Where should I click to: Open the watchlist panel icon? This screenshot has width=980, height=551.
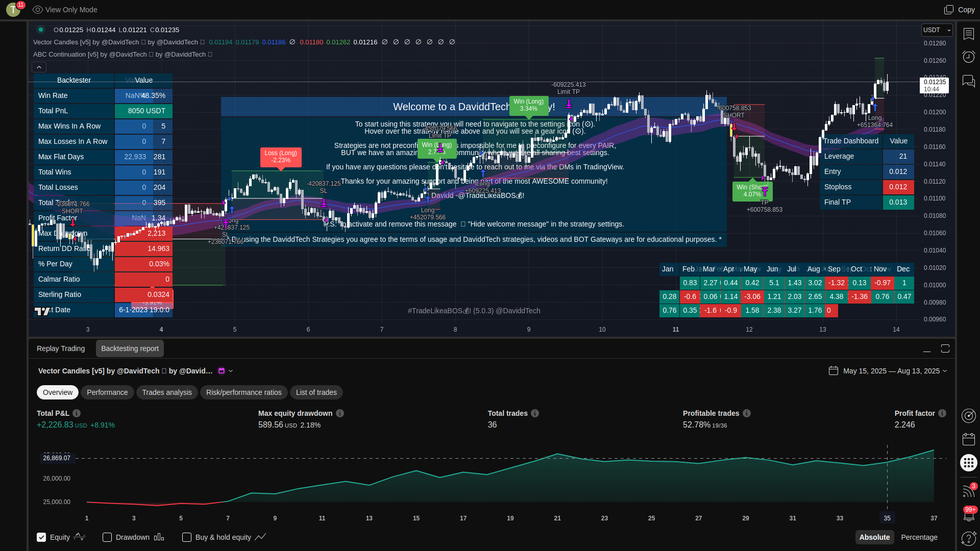968,34
